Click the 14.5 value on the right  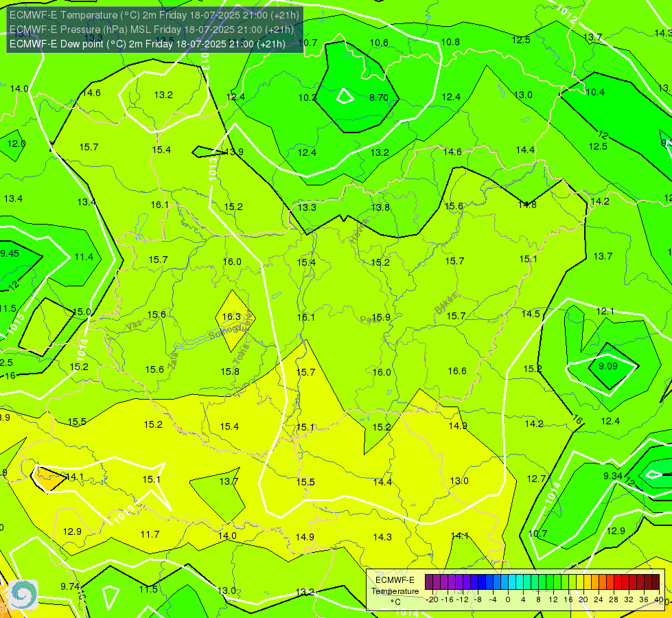(x=531, y=314)
